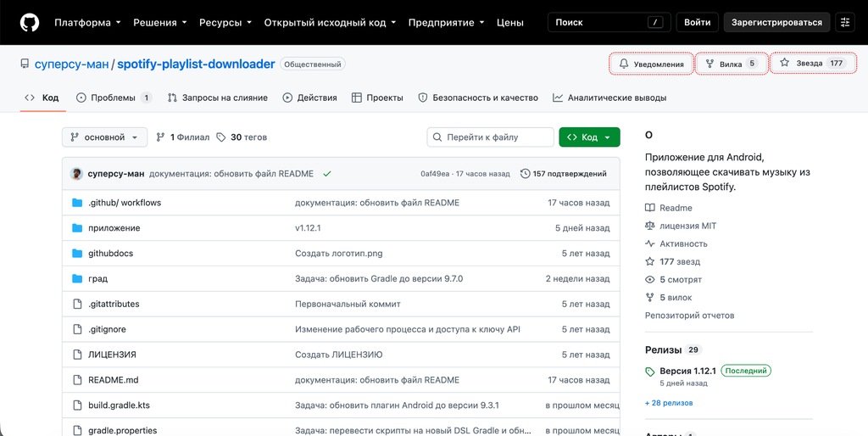Viewport: 868px width, 436px height.
Task: Click the repository icon before суперсу-ман
Action: 25,64
